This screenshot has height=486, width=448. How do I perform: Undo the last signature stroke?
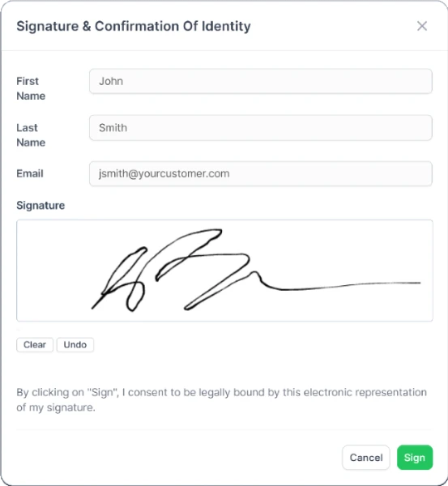click(x=75, y=345)
